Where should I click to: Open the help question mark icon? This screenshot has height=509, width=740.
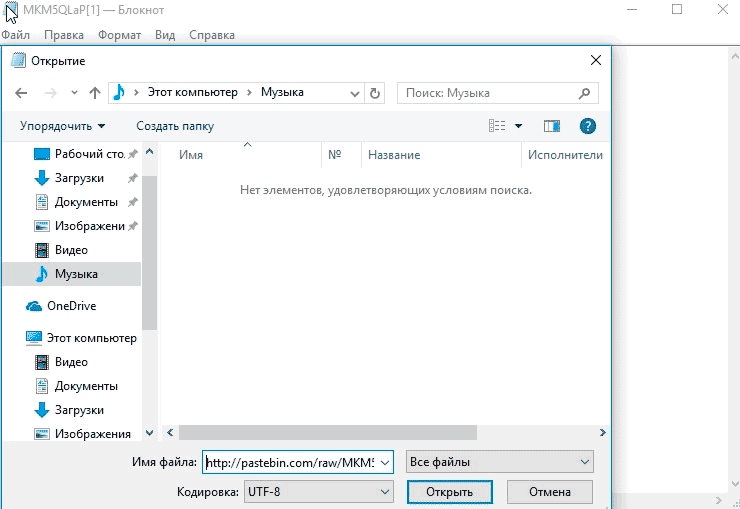[588, 126]
